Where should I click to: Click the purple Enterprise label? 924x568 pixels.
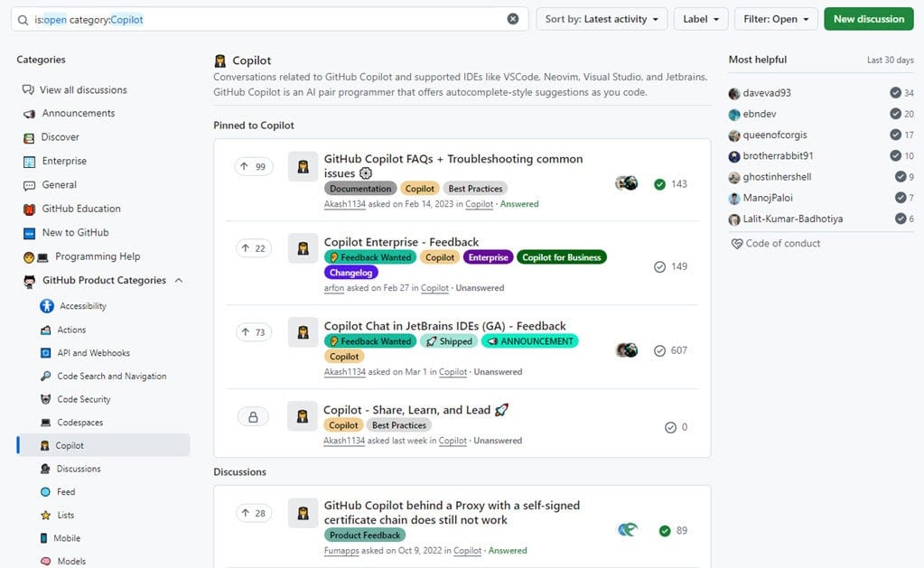tap(488, 257)
